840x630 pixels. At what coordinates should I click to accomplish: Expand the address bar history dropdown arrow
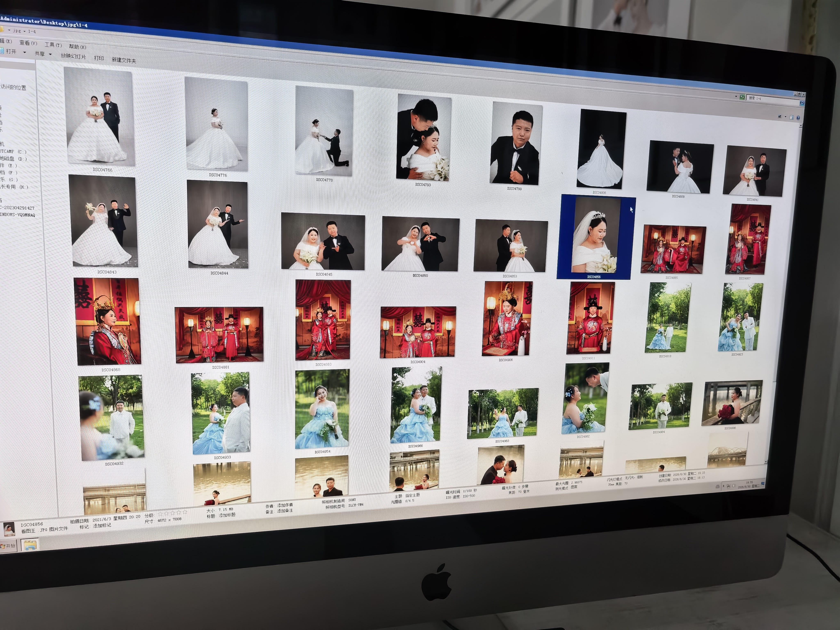(x=736, y=96)
